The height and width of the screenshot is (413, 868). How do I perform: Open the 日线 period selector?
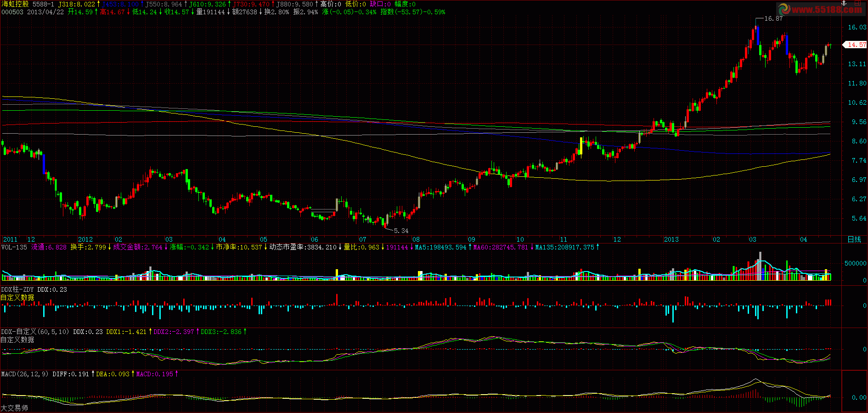click(x=854, y=239)
